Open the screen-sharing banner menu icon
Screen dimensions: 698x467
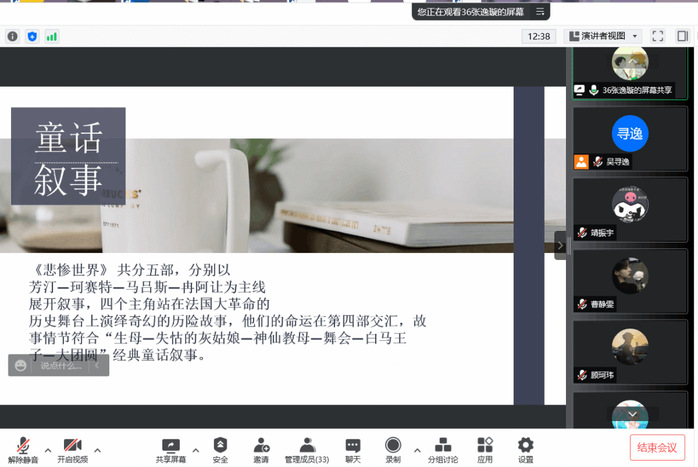[541, 12]
